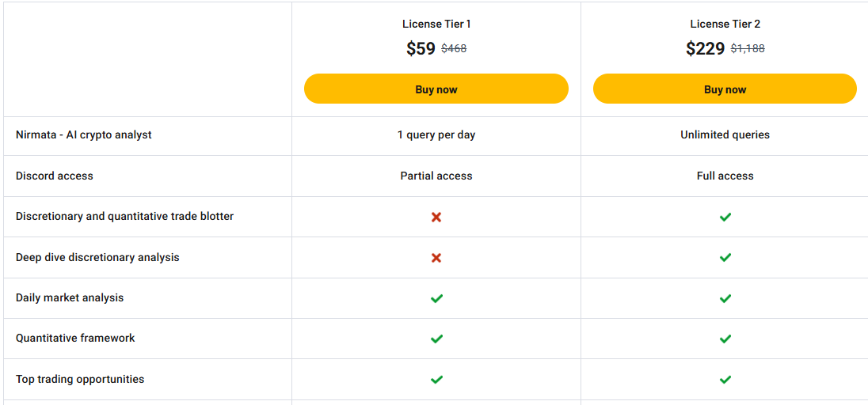Click Tier 2 checkmark for Daily market analysis
This screenshot has width=868, height=405.
click(x=725, y=298)
